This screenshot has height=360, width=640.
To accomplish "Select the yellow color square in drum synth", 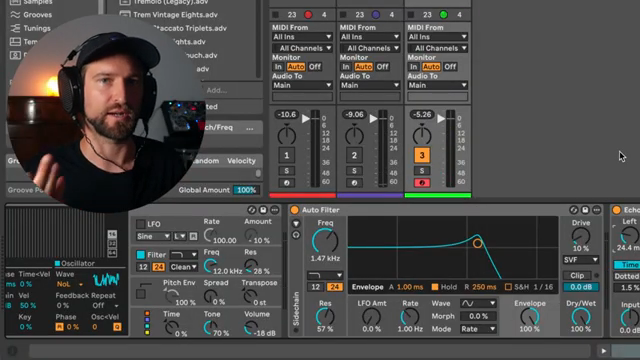I will tap(147, 333).
